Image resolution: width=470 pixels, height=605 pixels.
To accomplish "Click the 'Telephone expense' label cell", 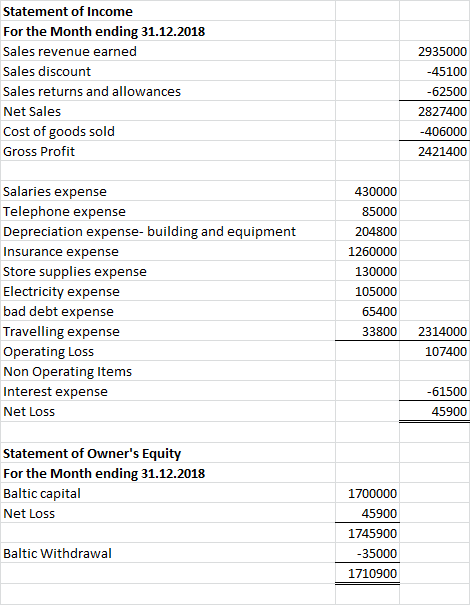I will pos(168,211).
